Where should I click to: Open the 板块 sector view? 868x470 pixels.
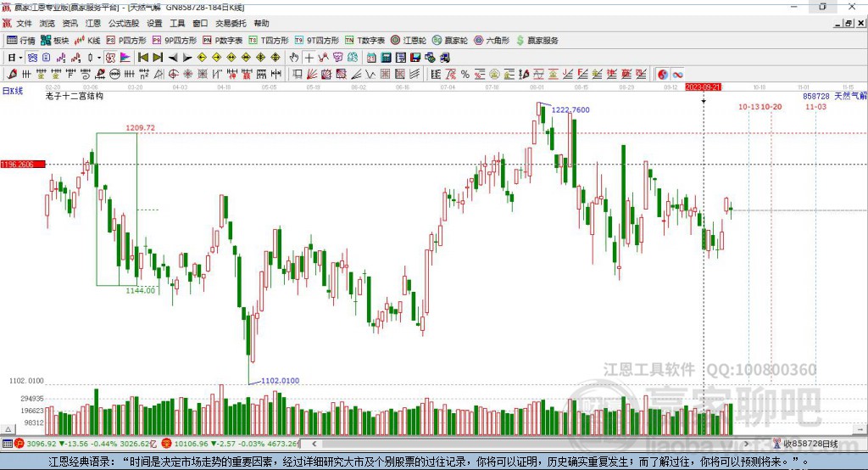click(54, 41)
